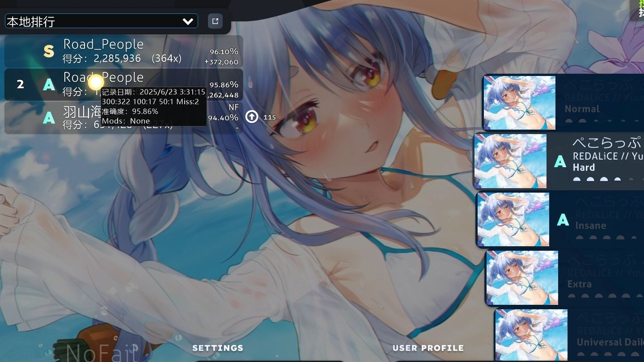Open the SETTINGS menu at the bottom

(218, 348)
